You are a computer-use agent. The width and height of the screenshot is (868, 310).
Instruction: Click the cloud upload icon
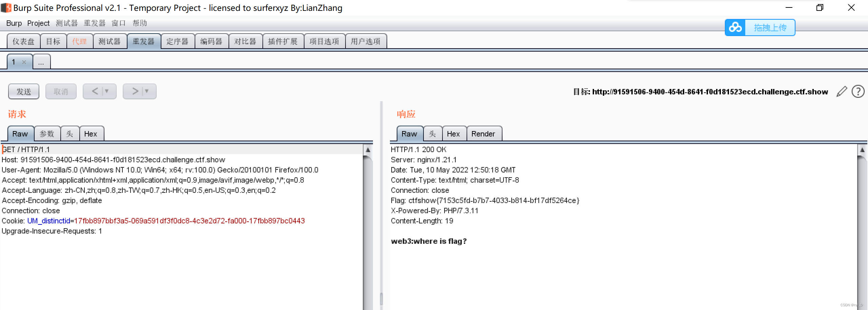pos(735,28)
